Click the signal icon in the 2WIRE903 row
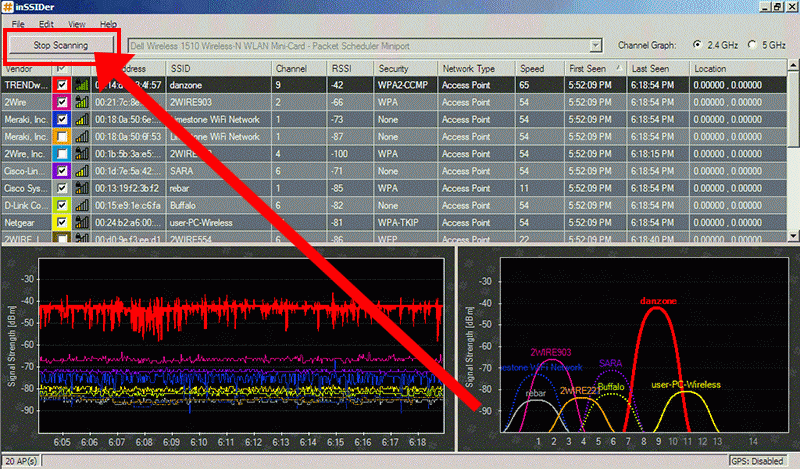 [82, 102]
